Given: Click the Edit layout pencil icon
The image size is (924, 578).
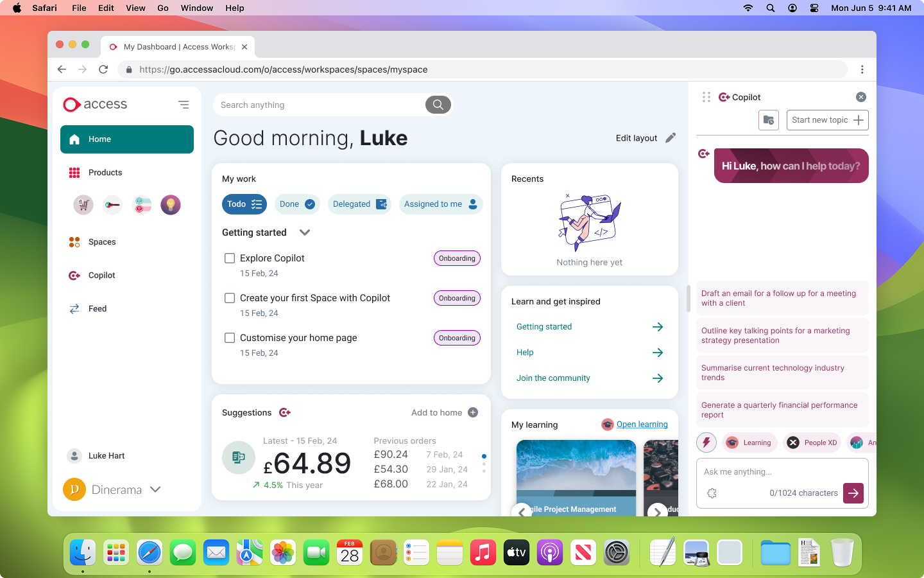Looking at the screenshot, I should point(671,138).
